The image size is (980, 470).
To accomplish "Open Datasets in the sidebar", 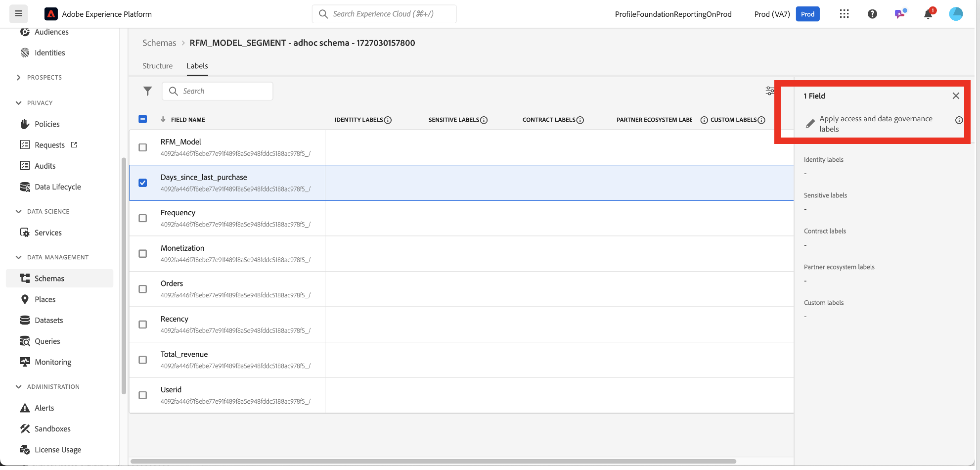I will (x=48, y=320).
